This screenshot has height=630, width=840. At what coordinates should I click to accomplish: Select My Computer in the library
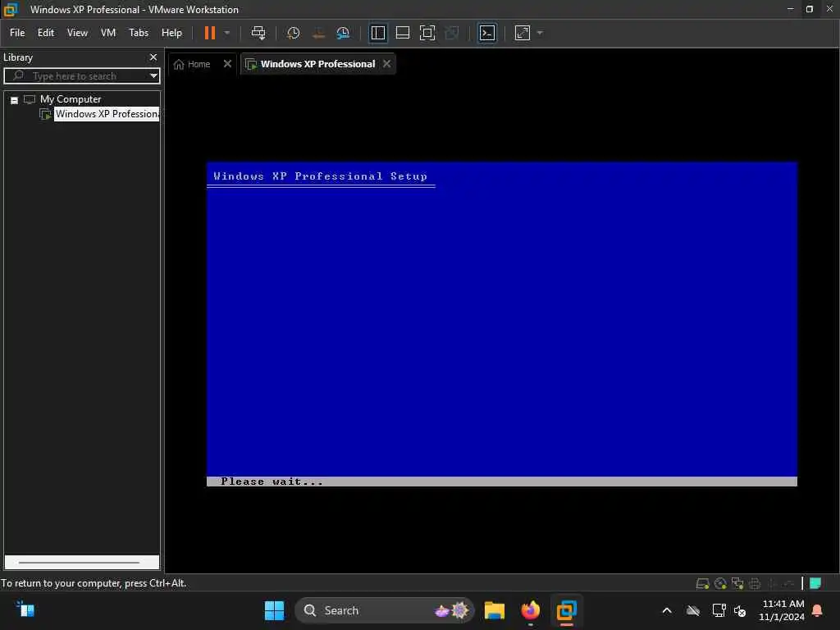click(x=71, y=99)
